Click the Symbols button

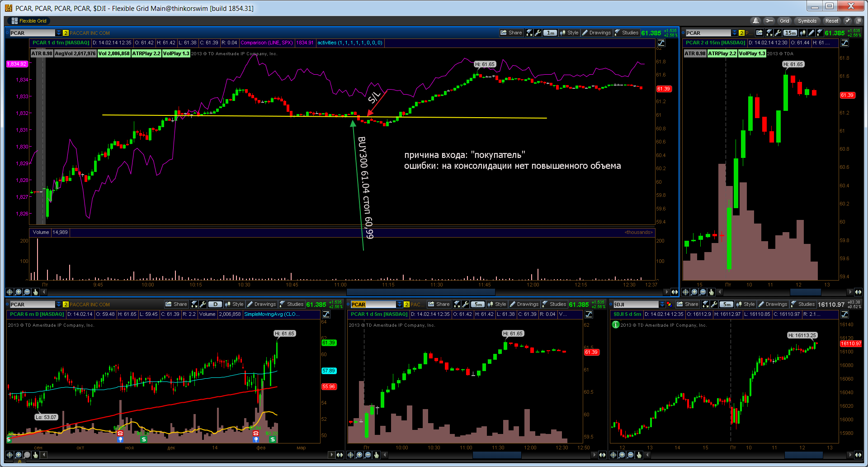pyautogui.click(x=807, y=21)
